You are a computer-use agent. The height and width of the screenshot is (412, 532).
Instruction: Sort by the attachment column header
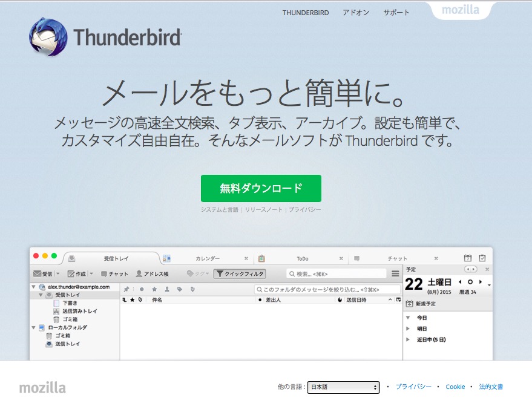click(x=140, y=299)
